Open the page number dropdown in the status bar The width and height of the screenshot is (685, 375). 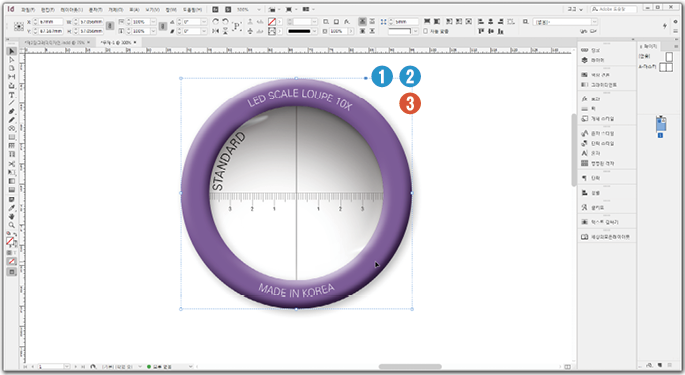click(67, 367)
